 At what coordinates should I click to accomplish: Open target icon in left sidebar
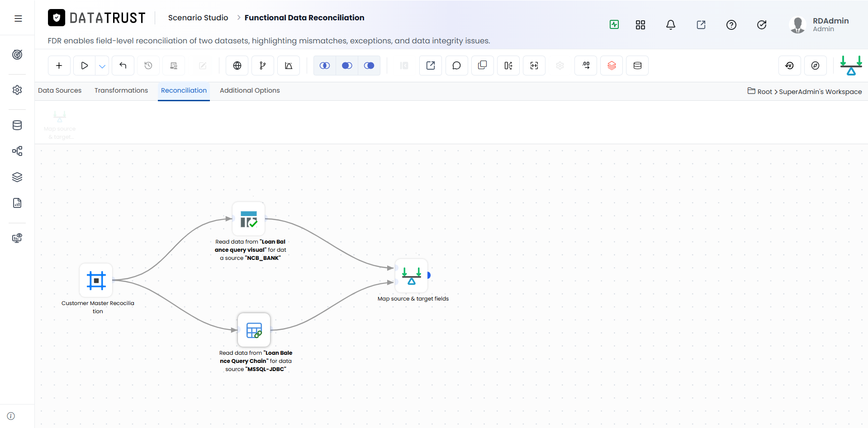pos(17,55)
